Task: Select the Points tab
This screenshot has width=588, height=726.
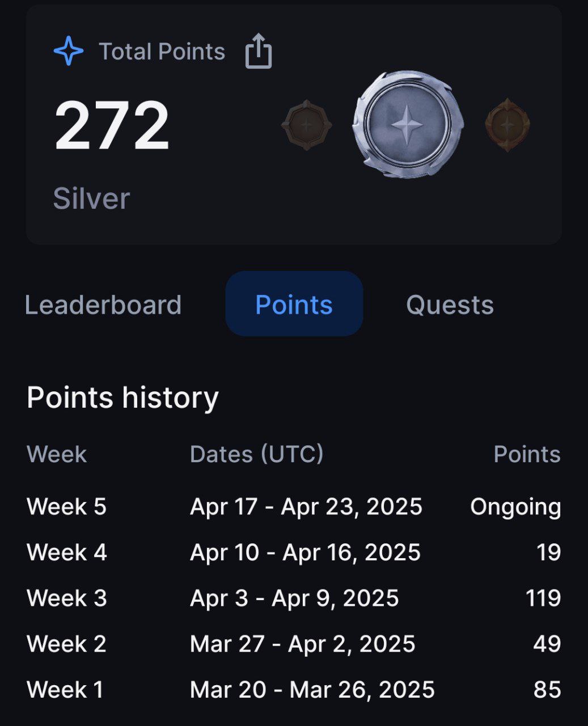Action: pyautogui.click(x=294, y=304)
